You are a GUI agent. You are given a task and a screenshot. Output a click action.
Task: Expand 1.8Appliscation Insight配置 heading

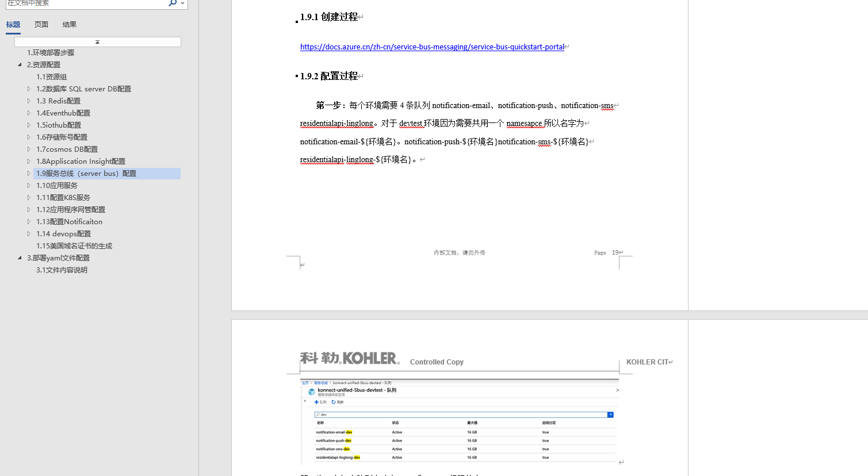tap(29, 162)
